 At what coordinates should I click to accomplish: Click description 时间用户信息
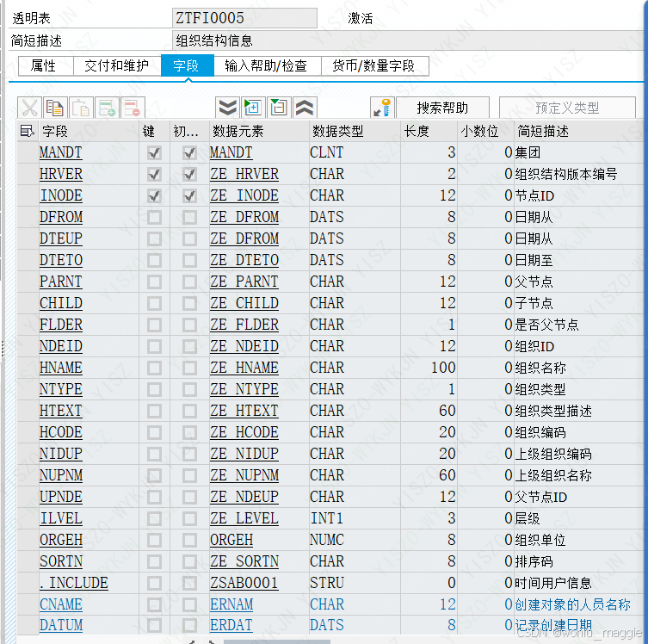[553, 583]
